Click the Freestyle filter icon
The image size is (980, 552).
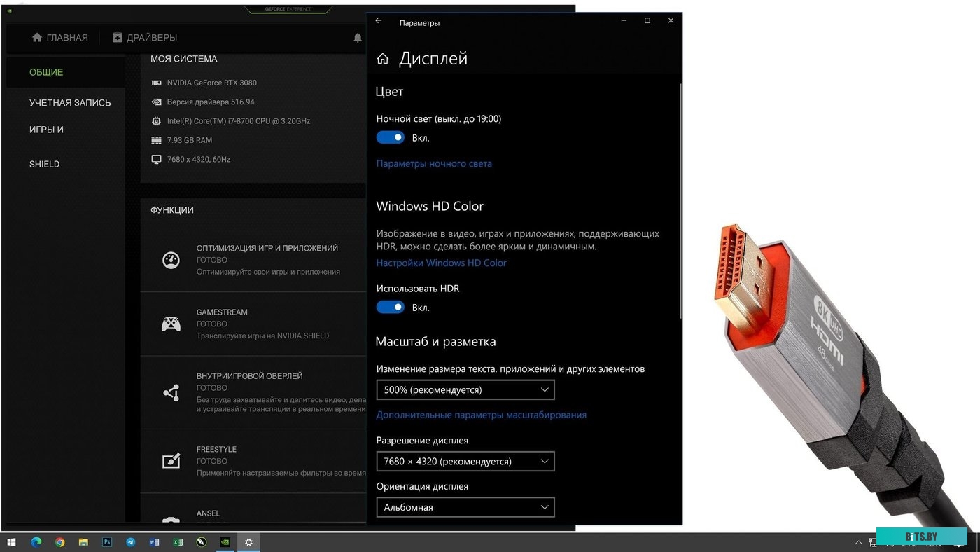tap(171, 461)
